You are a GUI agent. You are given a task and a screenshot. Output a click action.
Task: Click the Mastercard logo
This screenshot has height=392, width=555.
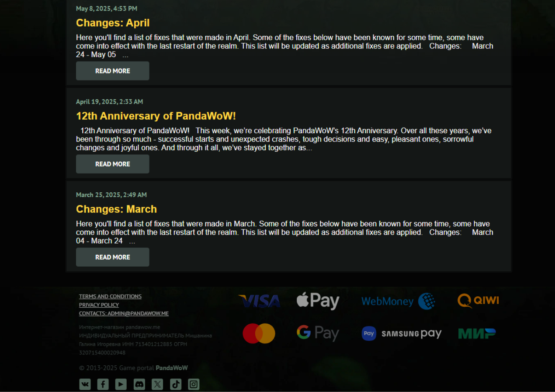click(259, 333)
